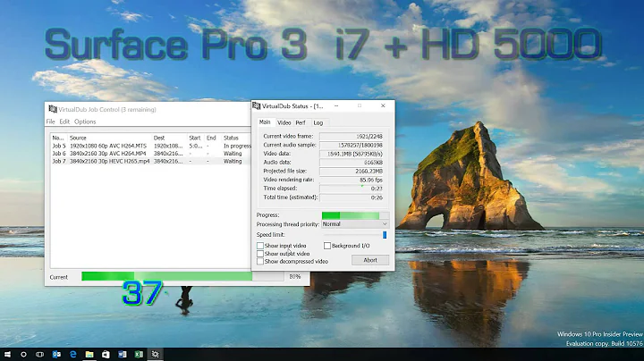This screenshot has width=644, height=361.
Task: Switch to Log tab in Status window
Action: [x=318, y=122]
